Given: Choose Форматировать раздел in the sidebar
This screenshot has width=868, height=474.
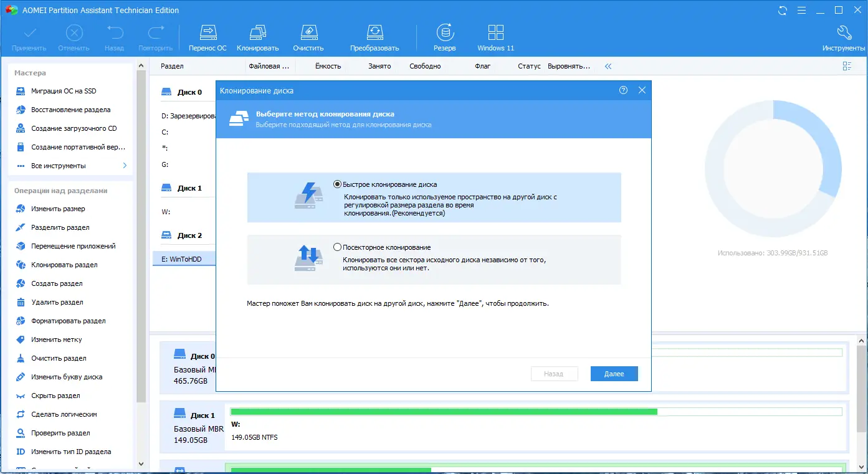Looking at the screenshot, I should click(69, 321).
